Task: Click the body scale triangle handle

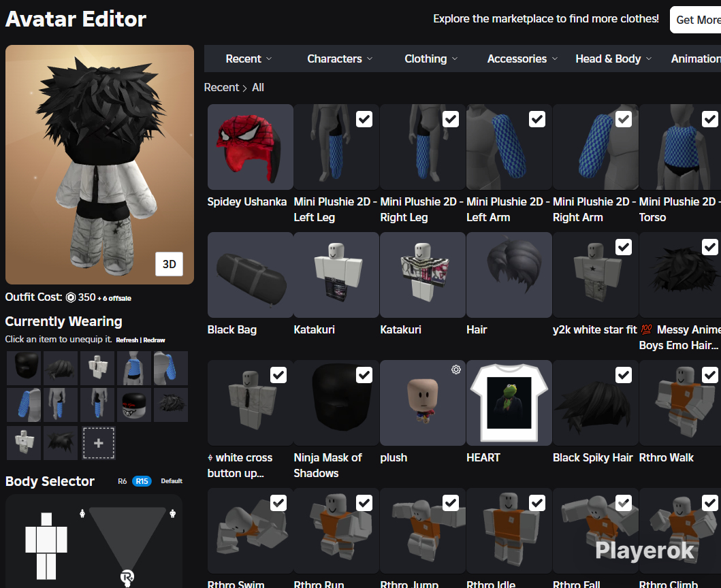Action: point(127,577)
